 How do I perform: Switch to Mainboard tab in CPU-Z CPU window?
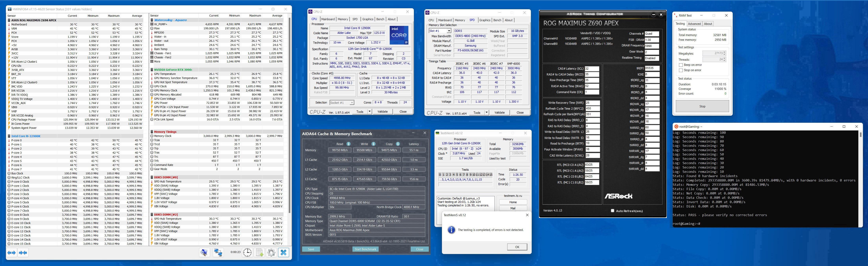[x=327, y=19]
